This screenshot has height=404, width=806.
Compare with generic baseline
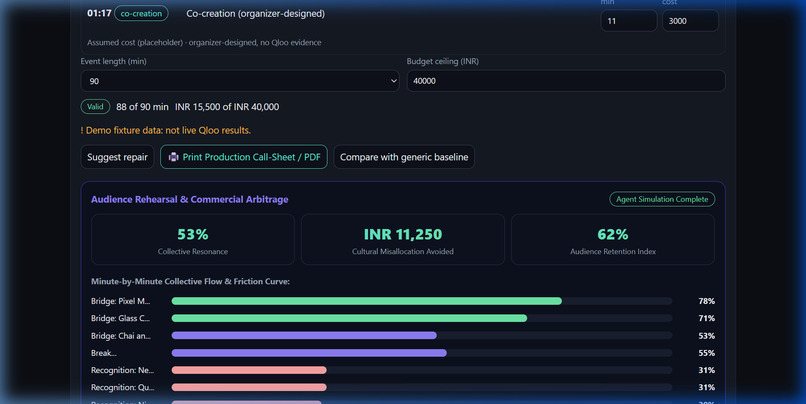(x=404, y=157)
